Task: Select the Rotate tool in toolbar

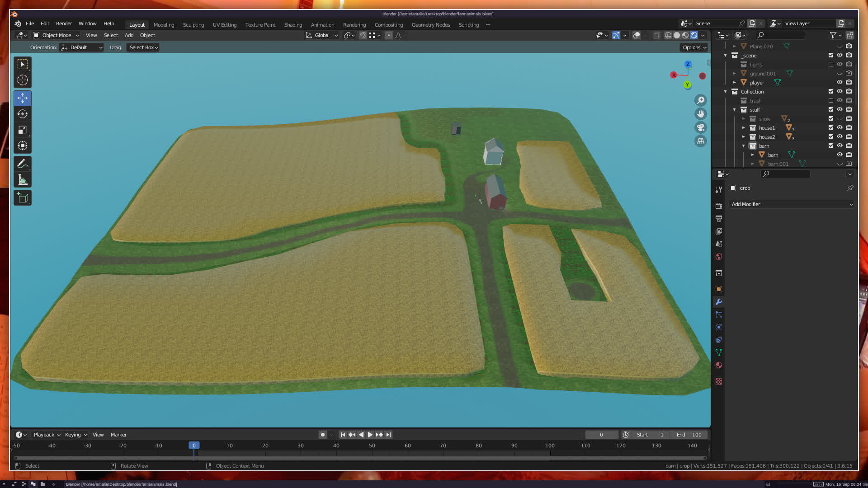Action: [x=23, y=114]
